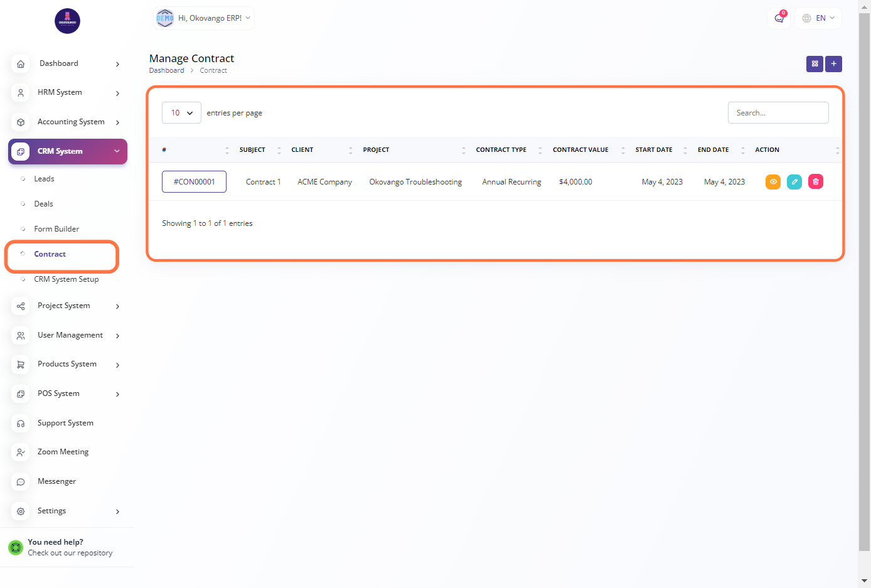This screenshot has height=588, width=871.
Task: Open entries per page dropdown
Action: [x=181, y=113]
